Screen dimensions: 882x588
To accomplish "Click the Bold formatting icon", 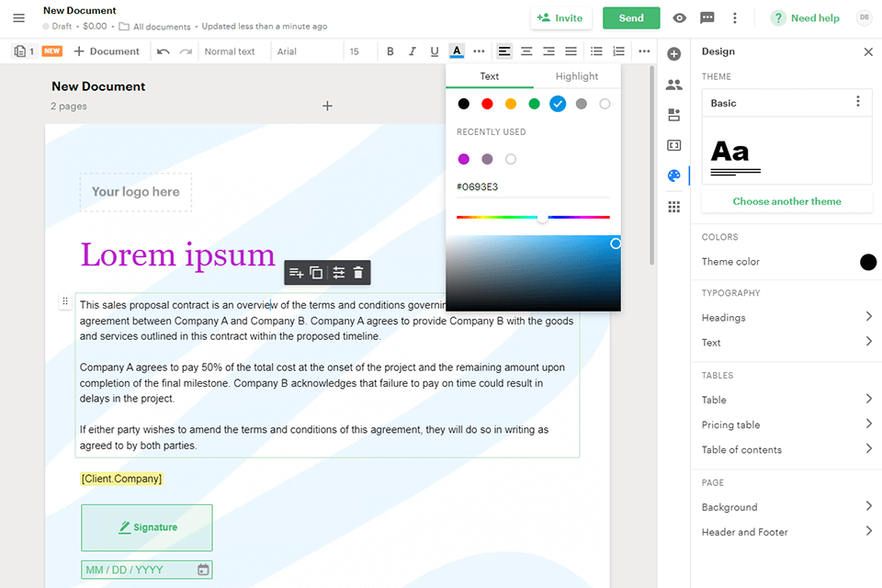I will pyautogui.click(x=390, y=51).
